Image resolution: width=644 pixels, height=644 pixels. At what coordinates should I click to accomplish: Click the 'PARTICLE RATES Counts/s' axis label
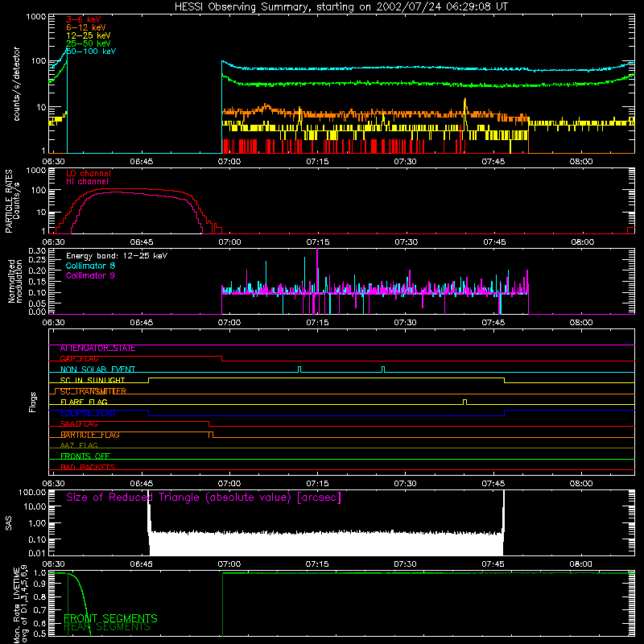[12, 201]
